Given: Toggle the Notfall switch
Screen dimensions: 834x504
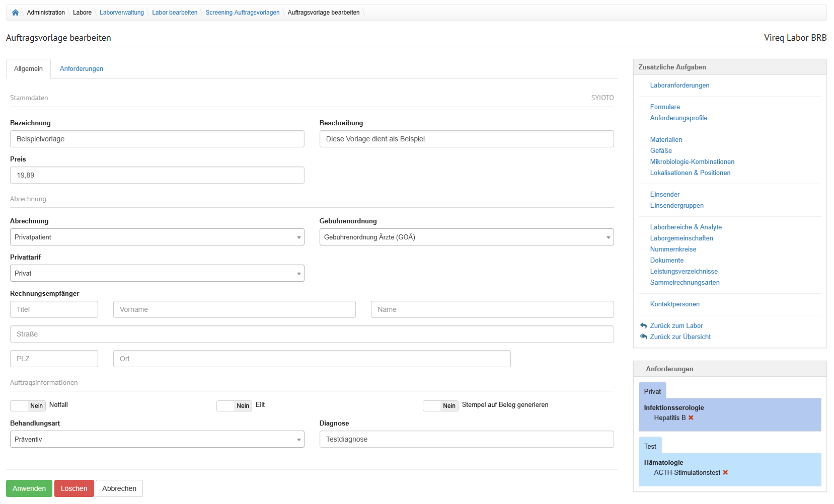Looking at the screenshot, I should (28, 406).
